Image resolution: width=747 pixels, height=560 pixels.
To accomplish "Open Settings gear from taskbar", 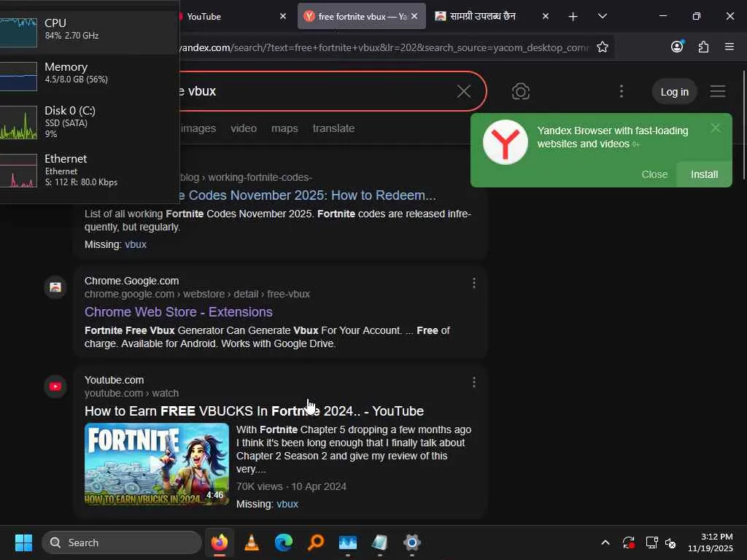I will click(411, 542).
